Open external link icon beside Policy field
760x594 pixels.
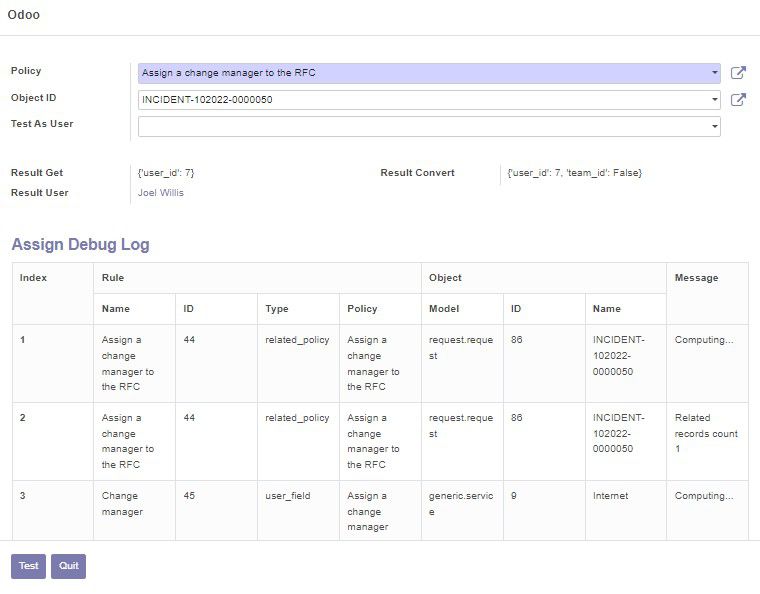coord(738,73)
